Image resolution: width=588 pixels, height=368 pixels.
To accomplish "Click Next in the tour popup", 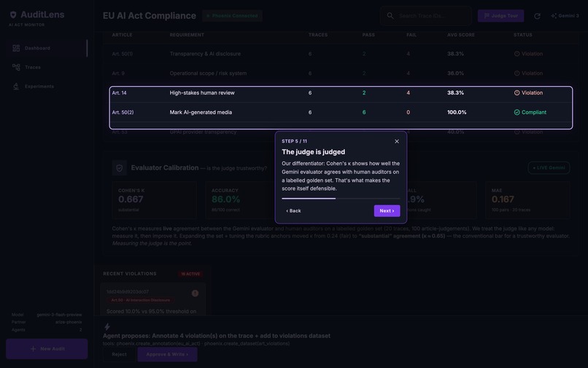I will tap(387, 211).
